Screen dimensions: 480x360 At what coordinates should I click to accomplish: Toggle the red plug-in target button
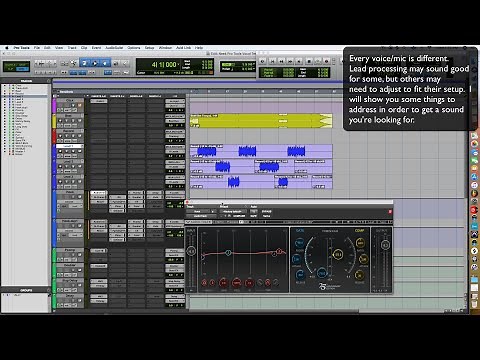390,212
